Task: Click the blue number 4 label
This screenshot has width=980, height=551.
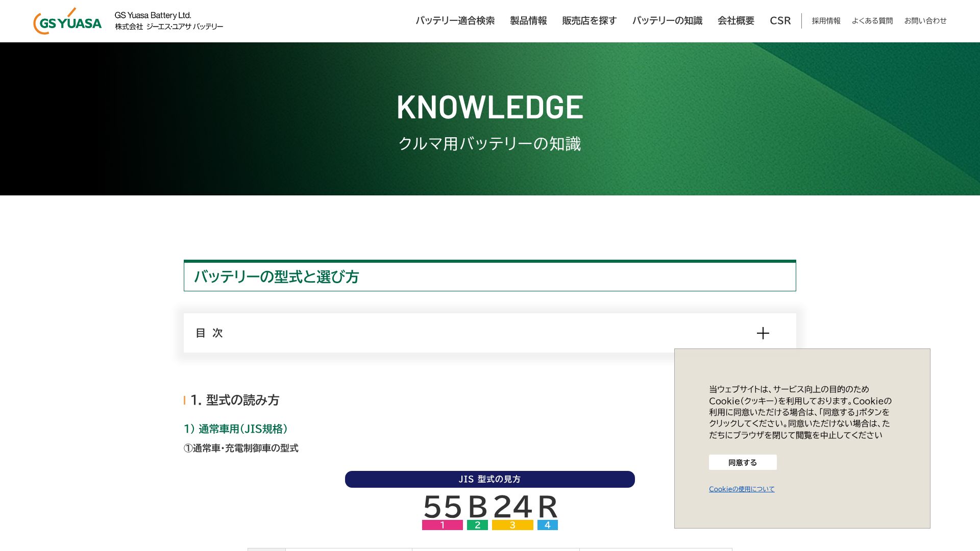Action: [548, 525]
